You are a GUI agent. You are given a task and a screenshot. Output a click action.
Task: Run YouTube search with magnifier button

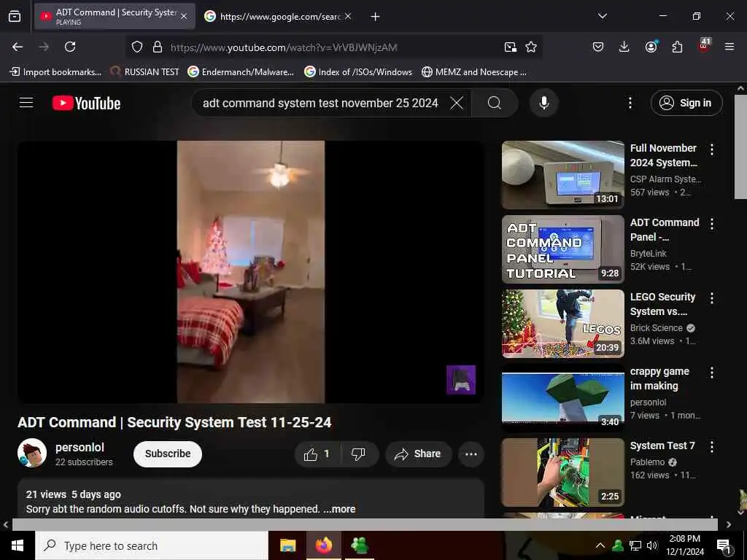tap(495, 103)
